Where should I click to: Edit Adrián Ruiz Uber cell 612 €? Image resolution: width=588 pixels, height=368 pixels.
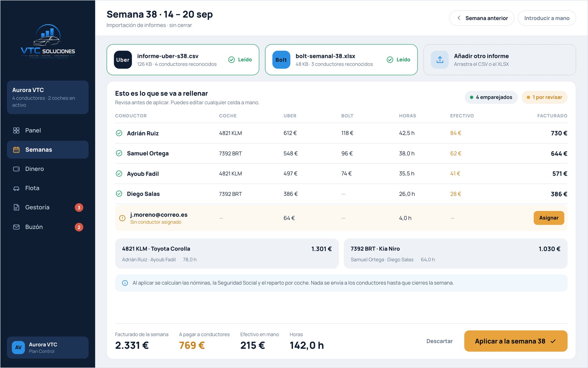coord(290,133)
